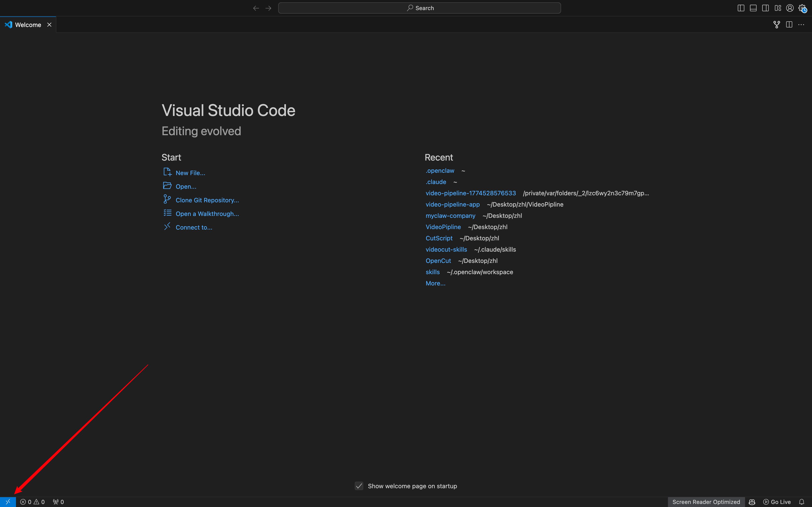Open notifications bell icon

[x=802, y=502]
